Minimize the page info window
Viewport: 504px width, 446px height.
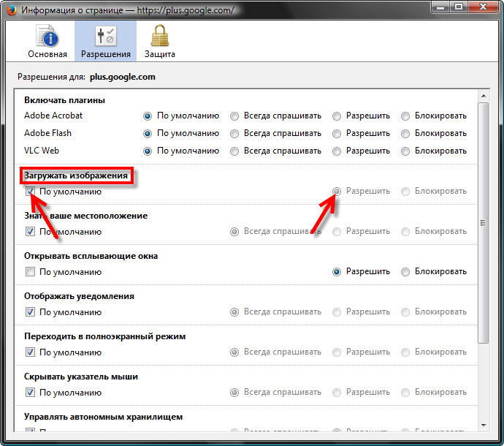440,7
